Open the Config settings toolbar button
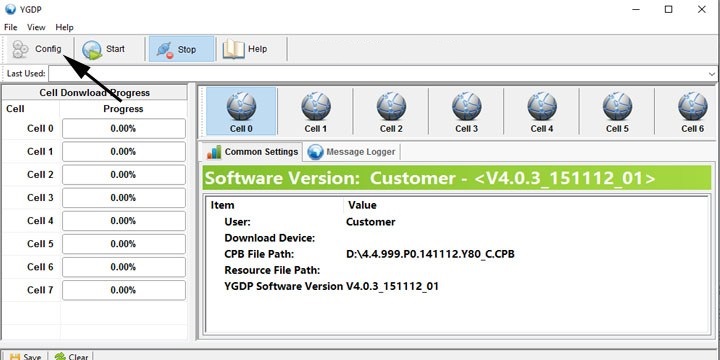Viewport: 720px width, 360px height. pyautogui.click(x=39, y=49)
